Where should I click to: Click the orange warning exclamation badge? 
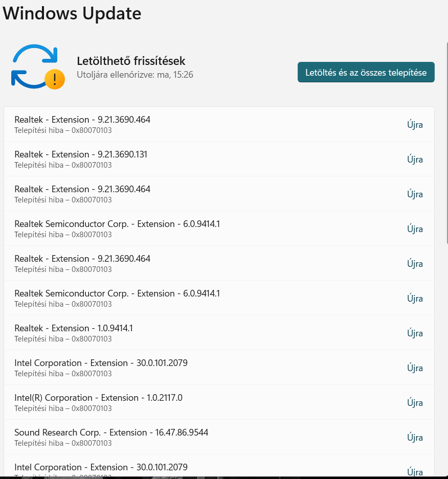pos(55,79)
